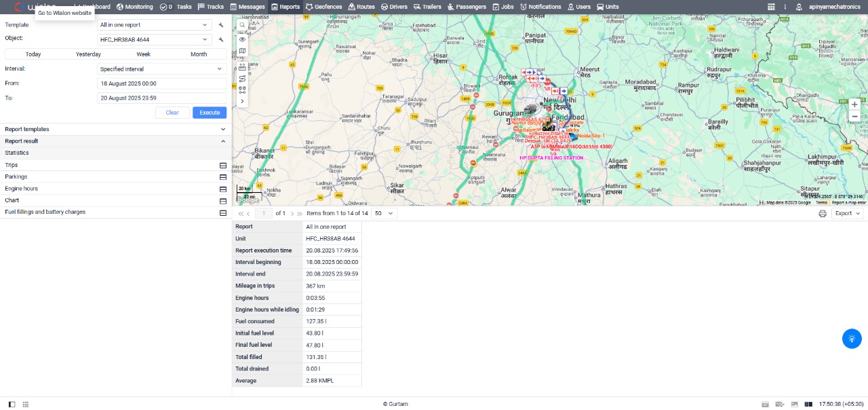
Task: Open the Monitoring tab
Action: (x=134, y=7)
